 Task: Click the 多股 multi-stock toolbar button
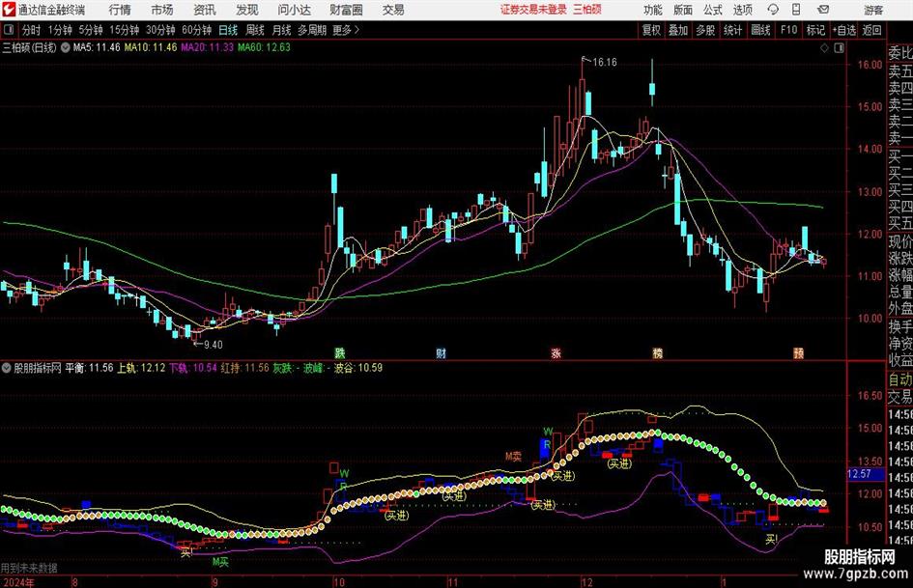point(705,30)
